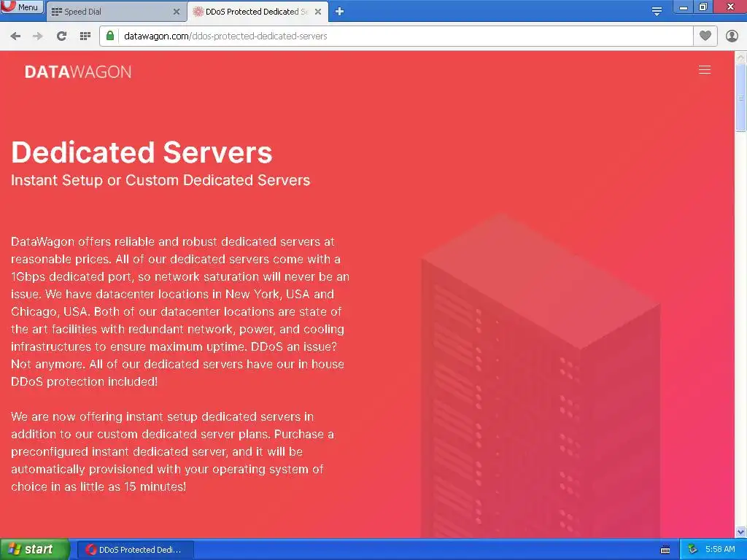Click the page scrollbar up arrow
Image resolution: width=747 pixels, height=560 pixels.
pyautogui.click(x=741, y=57)
